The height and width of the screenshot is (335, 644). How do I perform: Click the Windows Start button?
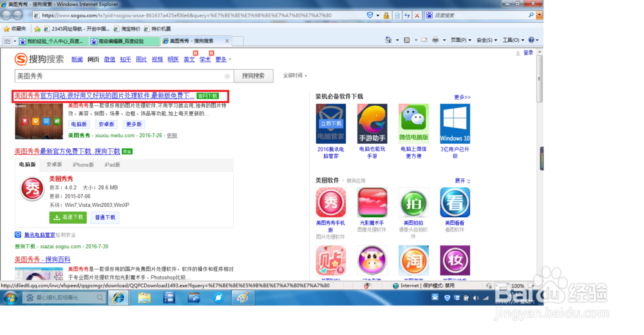click(x=10, y=297)
